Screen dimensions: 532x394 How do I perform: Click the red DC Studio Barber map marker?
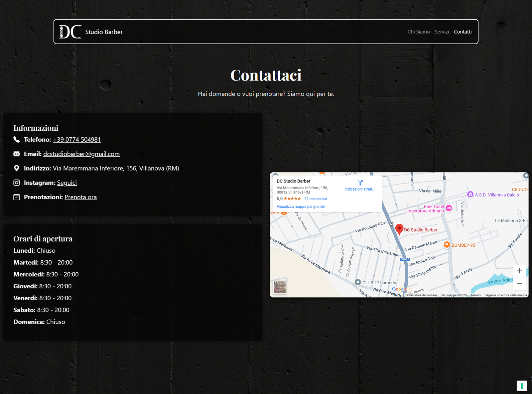click(x=399, y=229)
